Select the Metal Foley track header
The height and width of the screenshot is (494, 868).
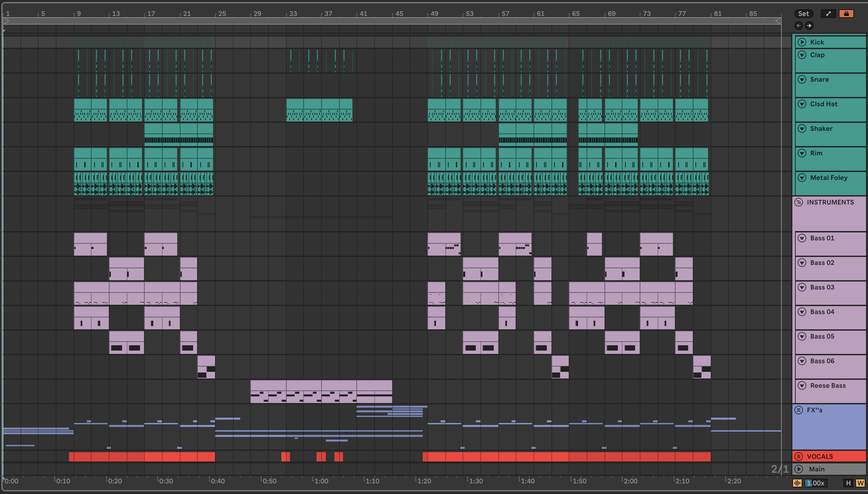tap(831, 184)
